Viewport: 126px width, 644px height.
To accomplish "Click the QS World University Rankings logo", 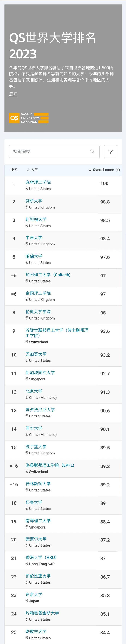I will 29,118.
